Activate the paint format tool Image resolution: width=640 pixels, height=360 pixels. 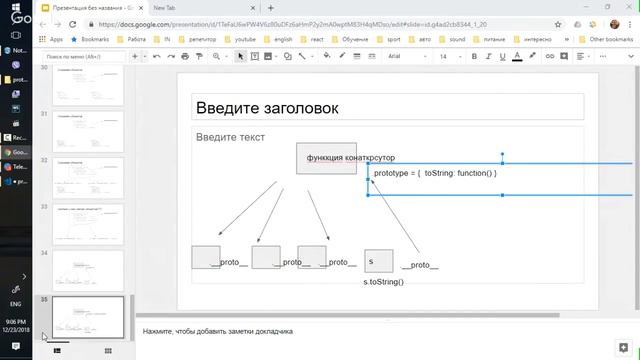pos(199,56)
